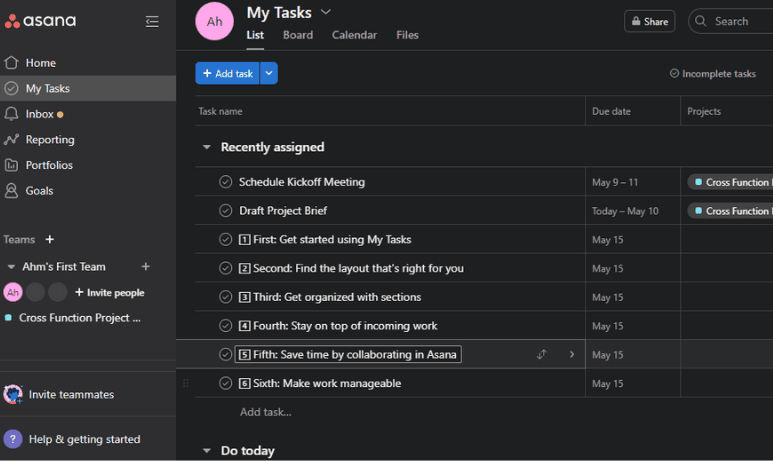Click the Task name column header
The width and height of the screenshot is (773, 461).
tap(220, 111)
